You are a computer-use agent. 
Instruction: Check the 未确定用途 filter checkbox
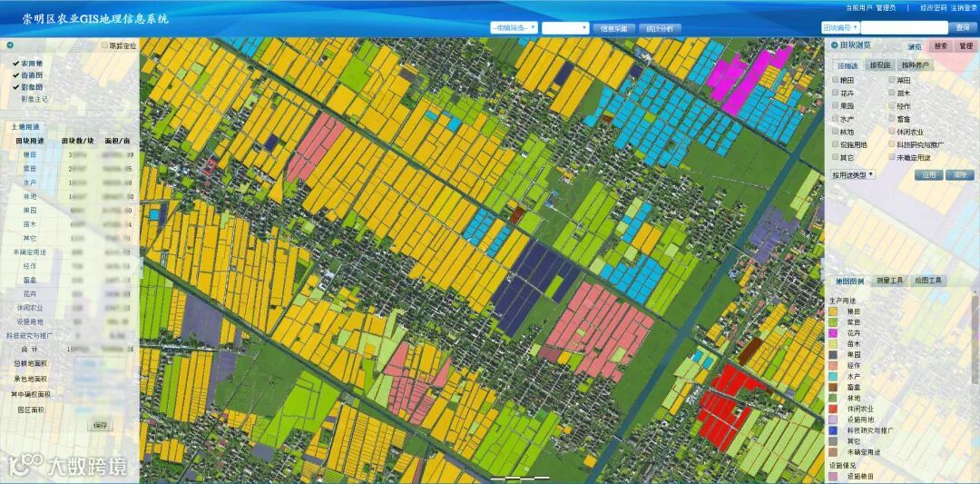(x=891, y=157)
